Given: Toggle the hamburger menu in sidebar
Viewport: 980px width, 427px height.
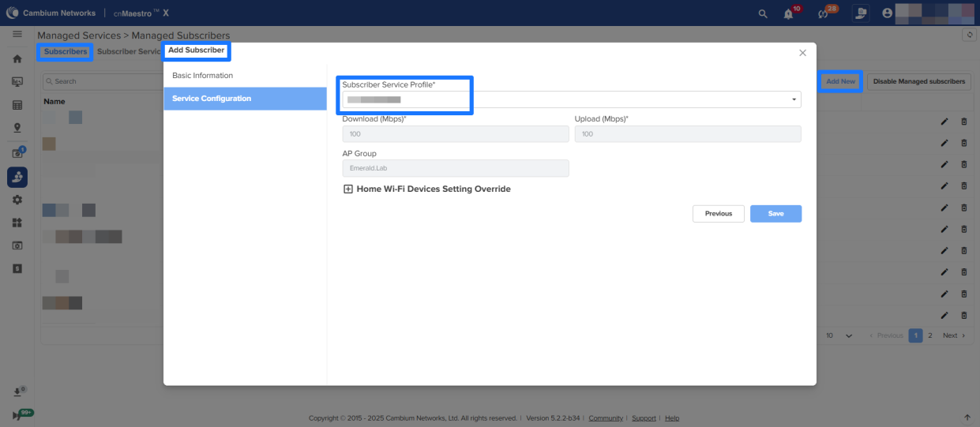Looking at the screenshot, I should [17, 35].
